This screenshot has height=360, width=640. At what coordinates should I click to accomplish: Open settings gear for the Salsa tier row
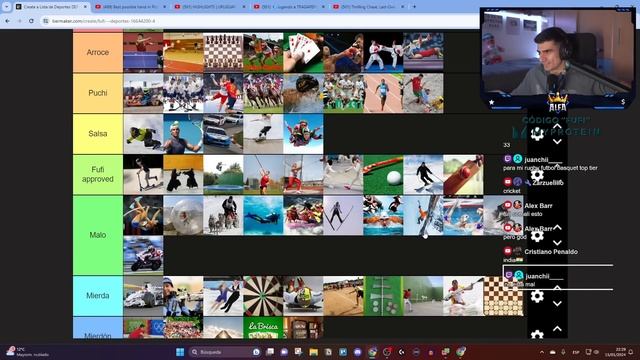[x=537, y=133]
